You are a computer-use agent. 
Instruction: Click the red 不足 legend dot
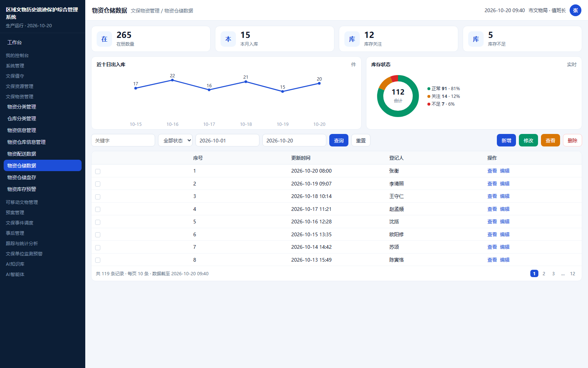coord(429,104)
